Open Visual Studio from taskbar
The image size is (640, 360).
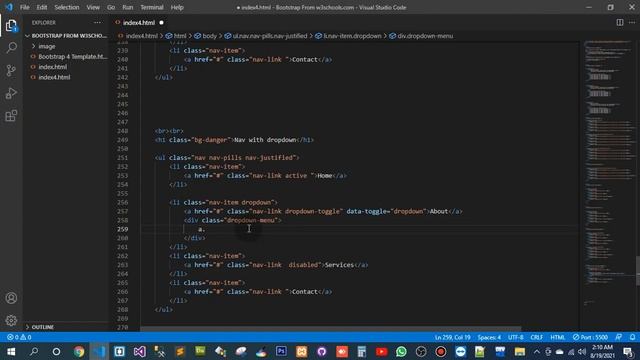click(139, 351)
